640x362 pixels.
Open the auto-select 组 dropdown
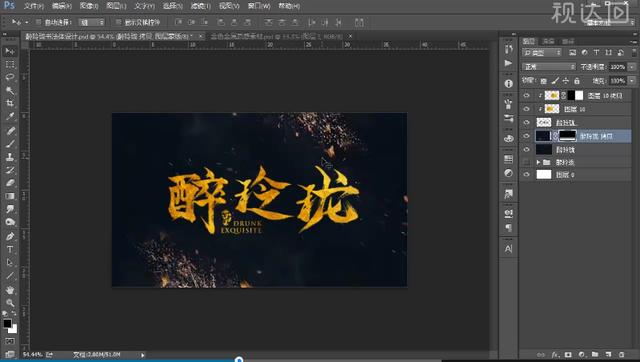91,22
